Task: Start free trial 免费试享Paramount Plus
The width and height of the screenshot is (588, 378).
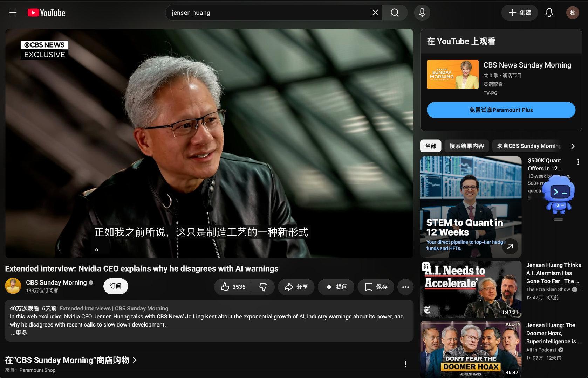Action: (x=501, y=110)
